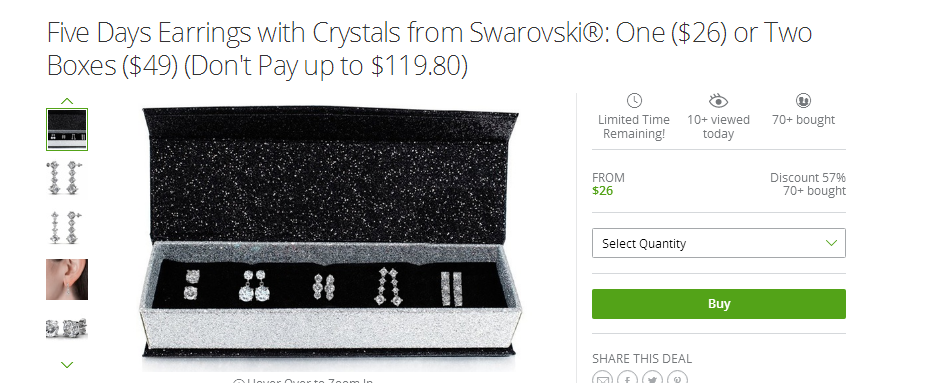This screenshot has width=932, height=383.
Task: Share this deal on Pinterest
Action: tap(677, 378)
